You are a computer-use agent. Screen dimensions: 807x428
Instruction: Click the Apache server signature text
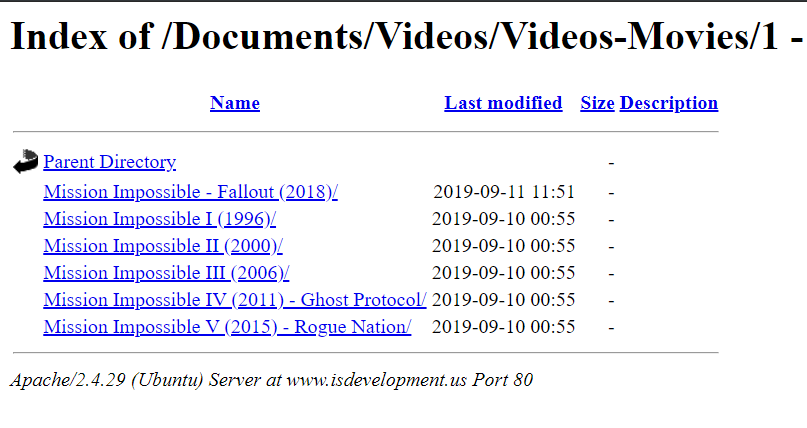(x=270, y=380)
